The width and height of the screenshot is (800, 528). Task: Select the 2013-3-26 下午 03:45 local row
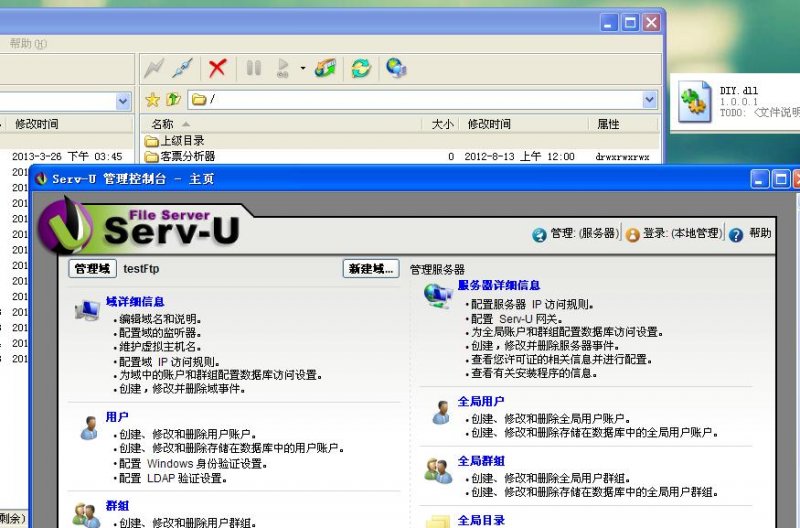67,156
